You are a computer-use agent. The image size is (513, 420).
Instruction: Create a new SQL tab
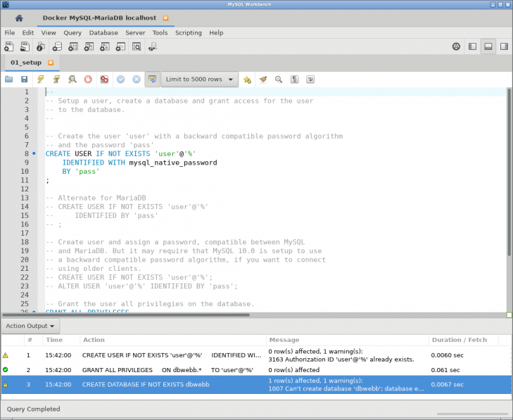point(9,46)
